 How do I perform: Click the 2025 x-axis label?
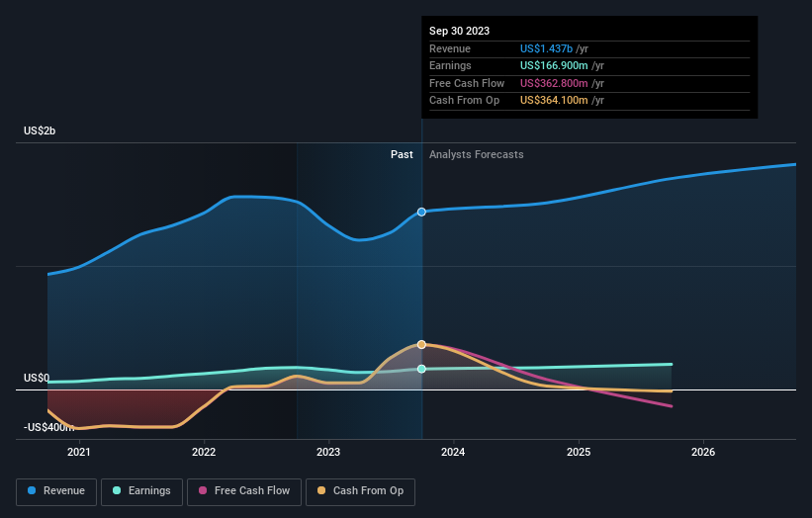pos(579,453)
